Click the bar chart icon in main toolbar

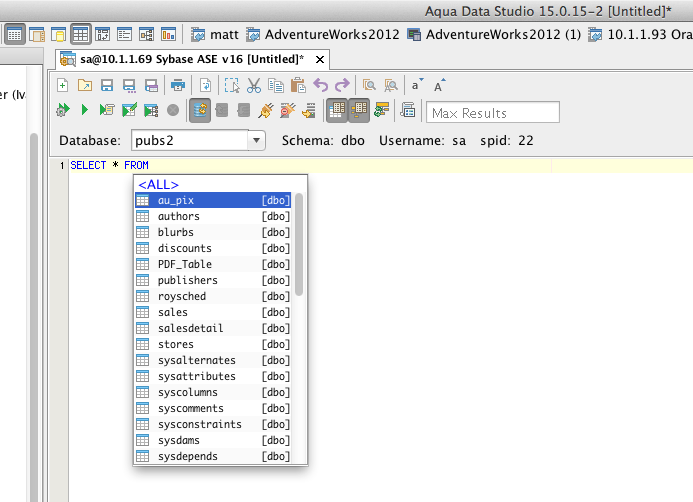[168, 34]
